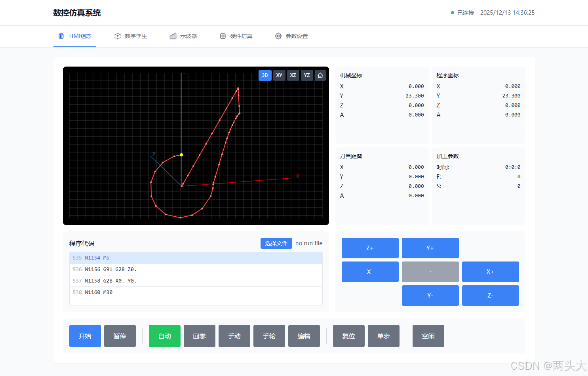
Task: Select 手轮 mode
Action: pyautogui.click(x=269, y=336)
